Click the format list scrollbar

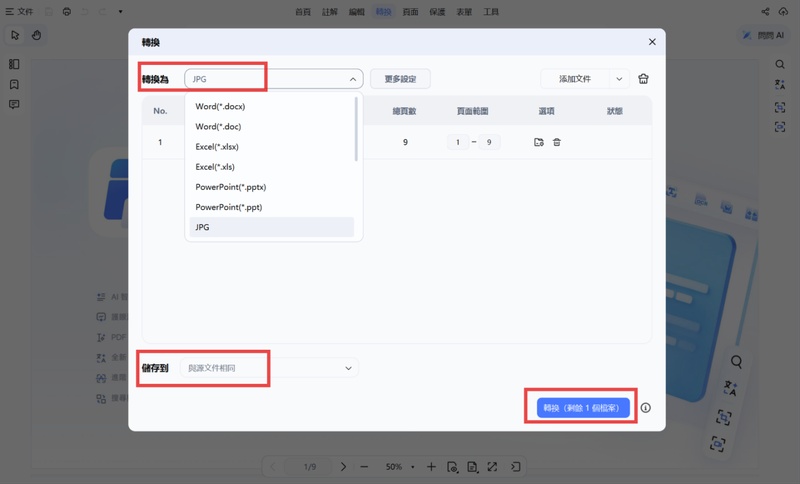click(x=356, y=129)
